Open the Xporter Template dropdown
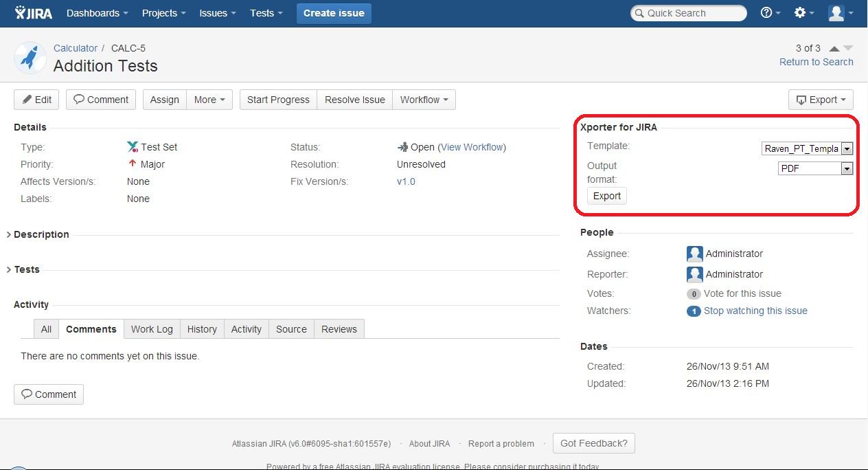The image size is (868, 470). click(808, 148)
